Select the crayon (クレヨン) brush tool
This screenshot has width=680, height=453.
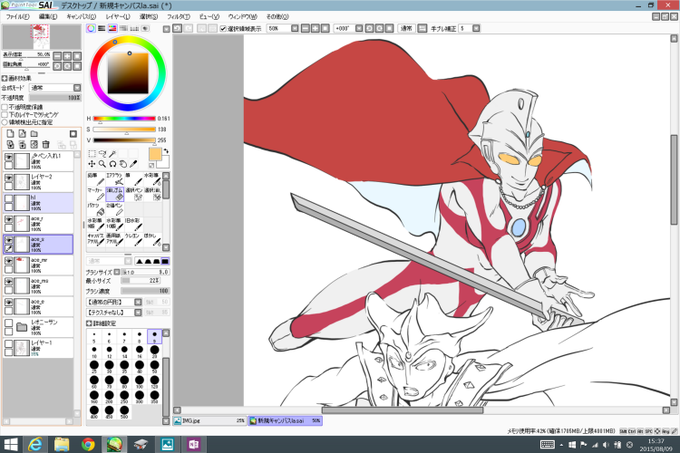point(133,239)
